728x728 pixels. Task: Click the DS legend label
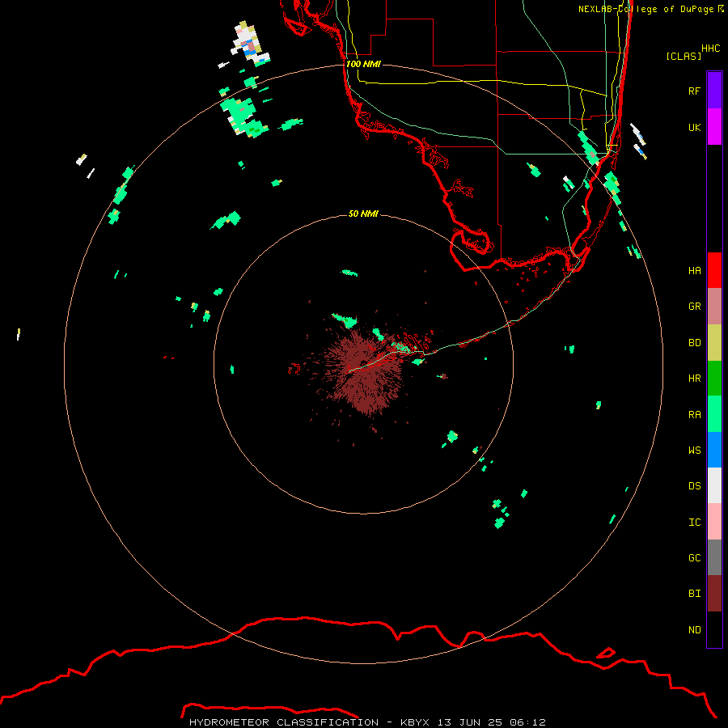pyautogui.click(x=694, y=486)
